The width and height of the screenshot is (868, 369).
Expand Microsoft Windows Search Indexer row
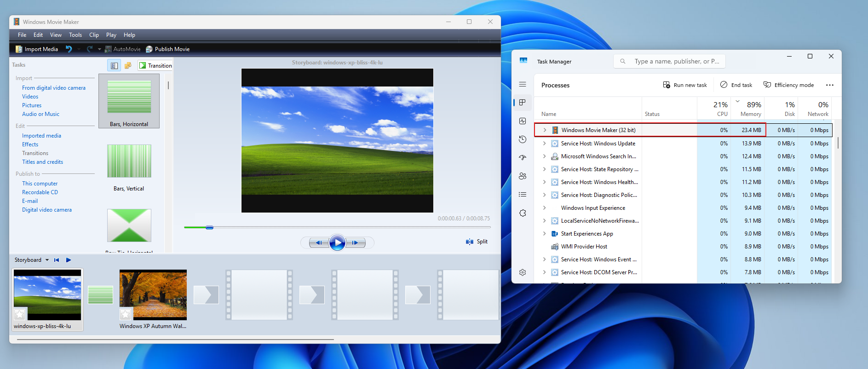tap(545, 156)
